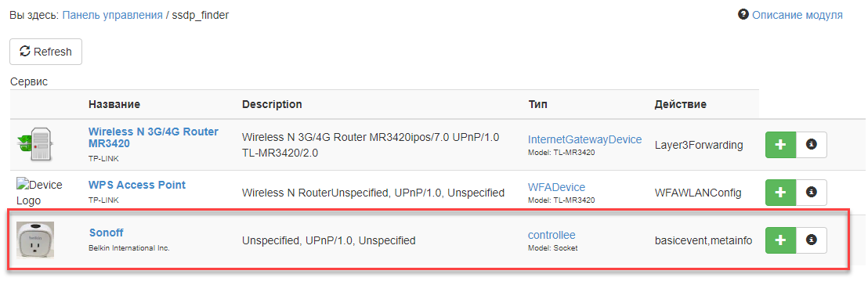The image size is (868, 303).
Task: Open Wireless N 3G/4G Router MR3420 link
Action: coord(154,138)
